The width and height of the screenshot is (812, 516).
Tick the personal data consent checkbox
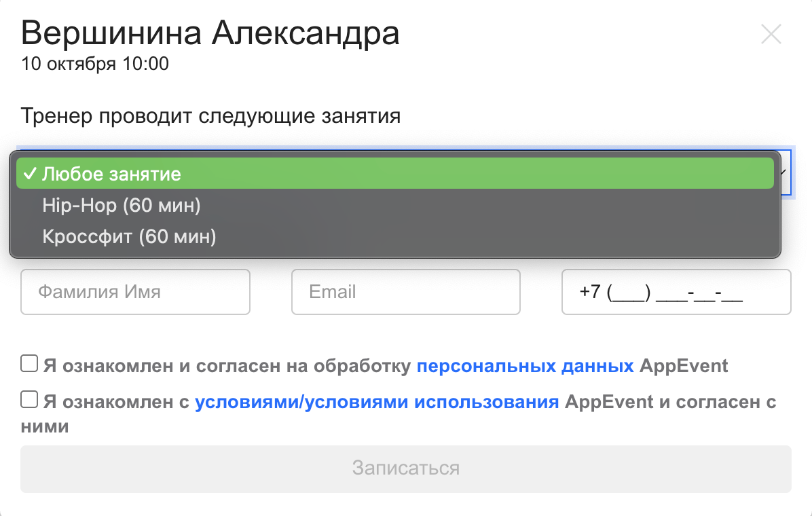(x=29, y=365)
